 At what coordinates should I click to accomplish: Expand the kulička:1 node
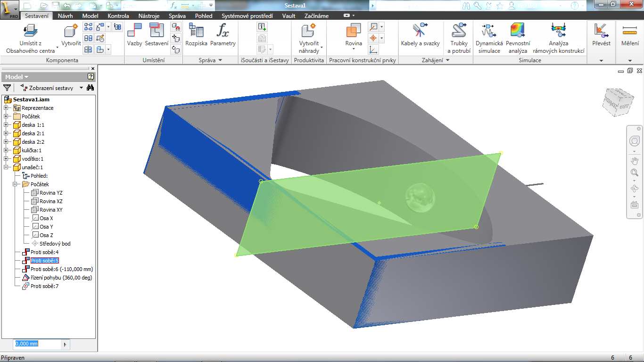point(6,150)
